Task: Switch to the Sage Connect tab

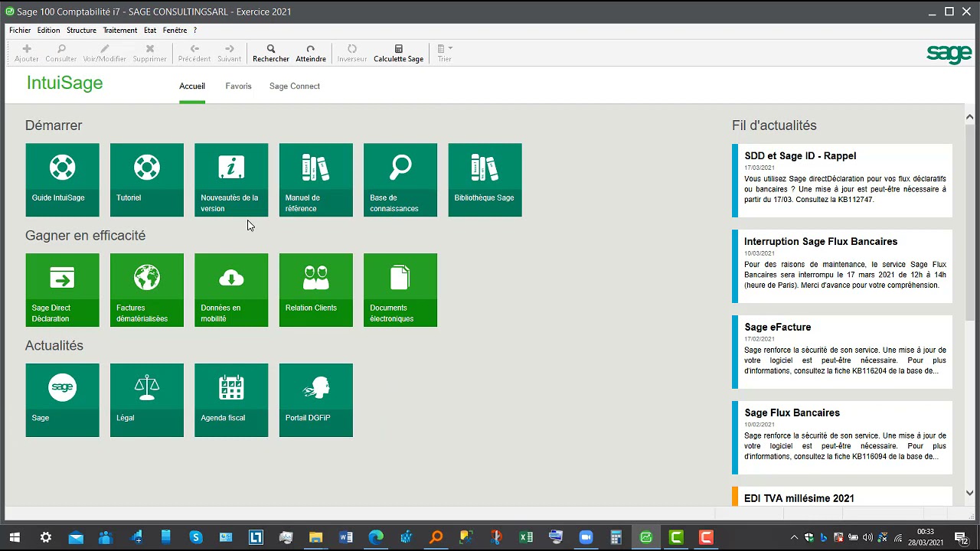Action: (x=295, y=86)
